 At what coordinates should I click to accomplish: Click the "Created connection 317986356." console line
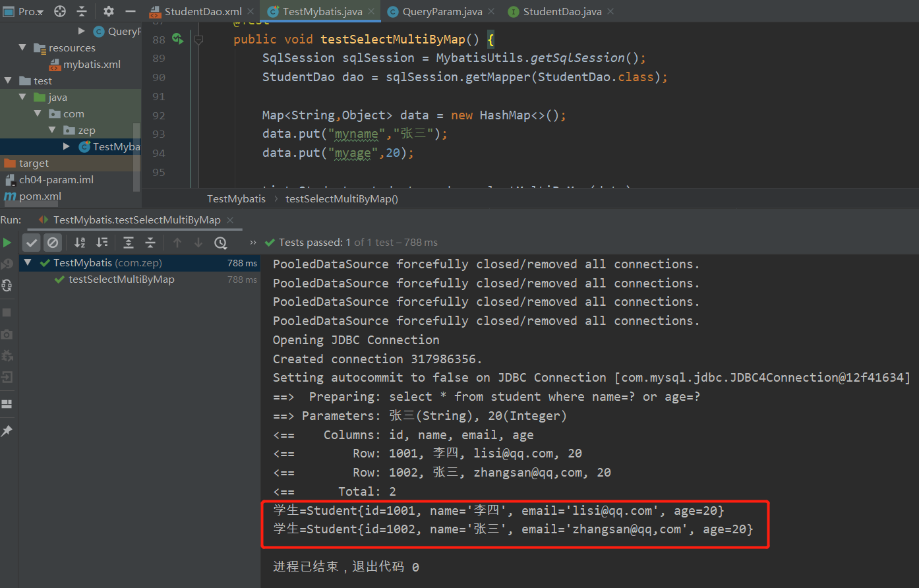pyautogui.click(x=378, y=359)
